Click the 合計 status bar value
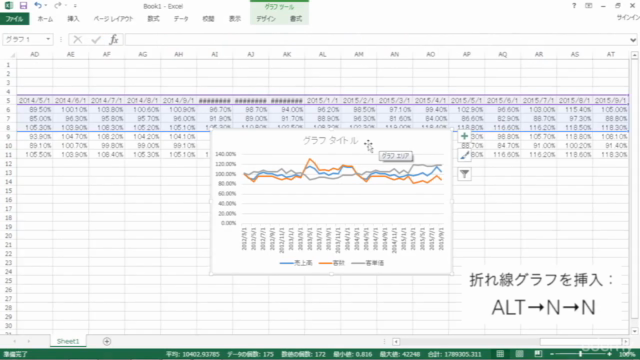640x360 pixels. coord(454,354)
